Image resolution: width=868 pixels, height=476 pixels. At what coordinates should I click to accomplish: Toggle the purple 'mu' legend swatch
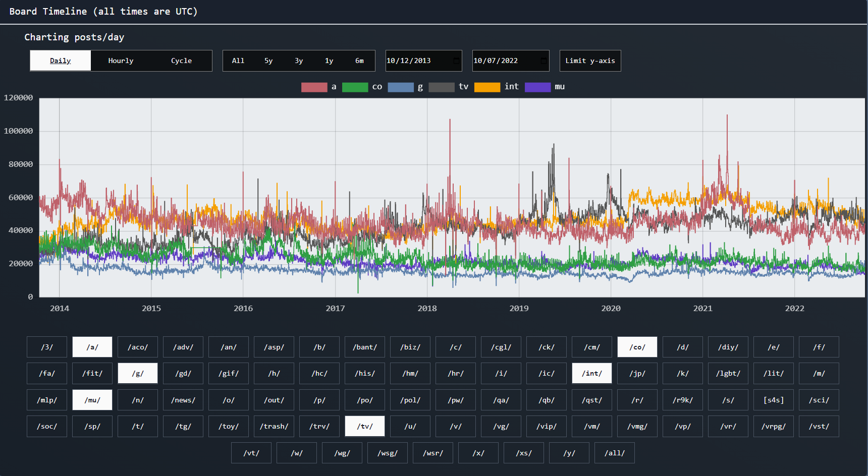(x=537, y=87)
